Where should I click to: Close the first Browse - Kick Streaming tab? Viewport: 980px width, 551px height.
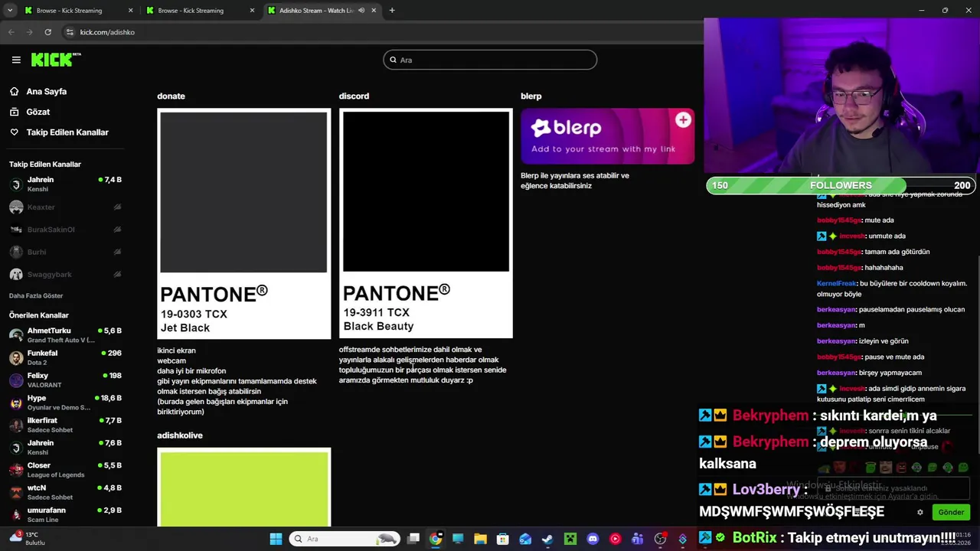pyautogui.click(x=130, y=11)
